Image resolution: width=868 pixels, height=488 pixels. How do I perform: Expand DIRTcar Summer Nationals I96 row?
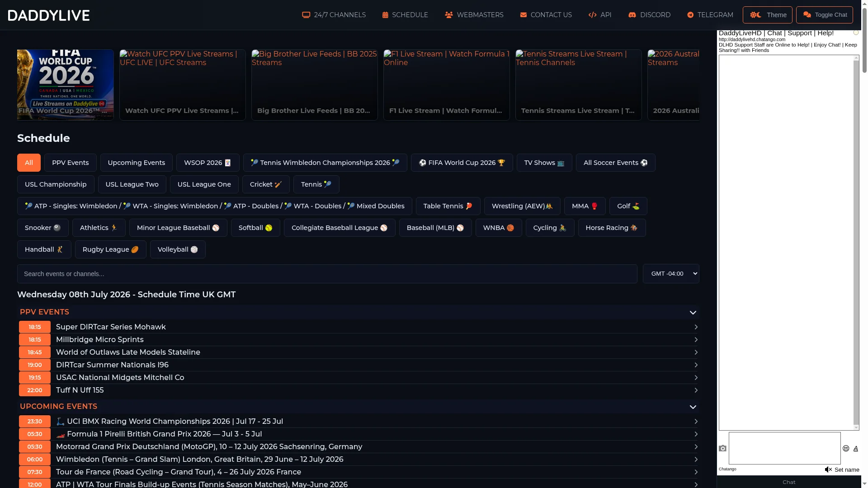coord(358,365)
